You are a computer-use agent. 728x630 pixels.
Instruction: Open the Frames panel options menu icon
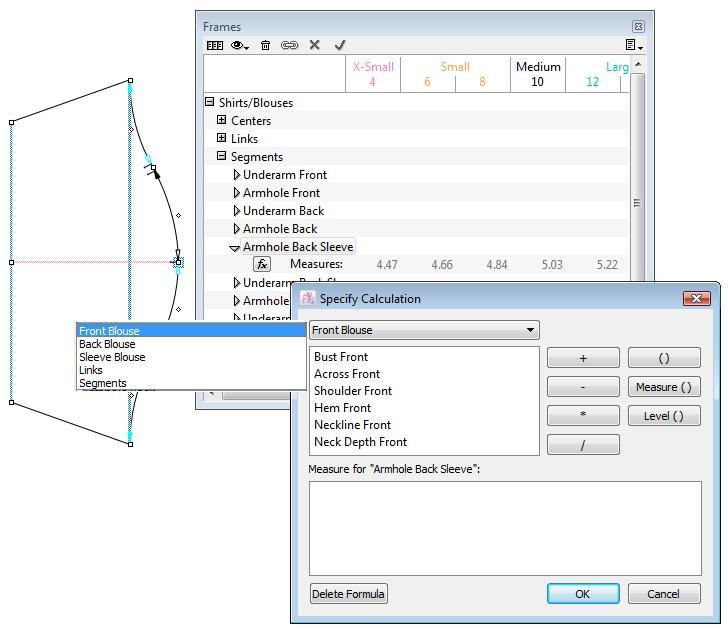pos(633,45)
